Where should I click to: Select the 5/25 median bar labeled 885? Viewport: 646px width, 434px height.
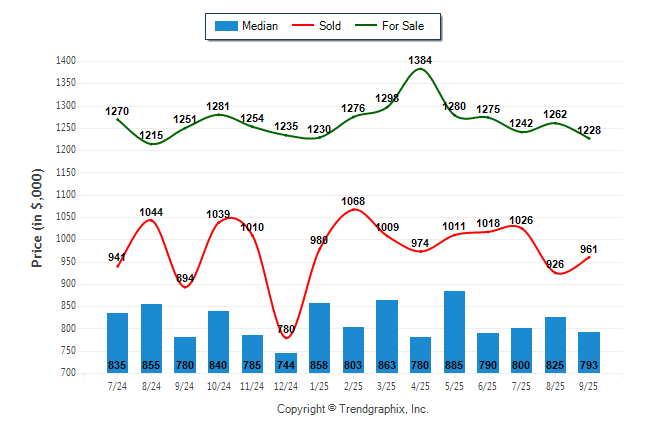click(454, 332)
